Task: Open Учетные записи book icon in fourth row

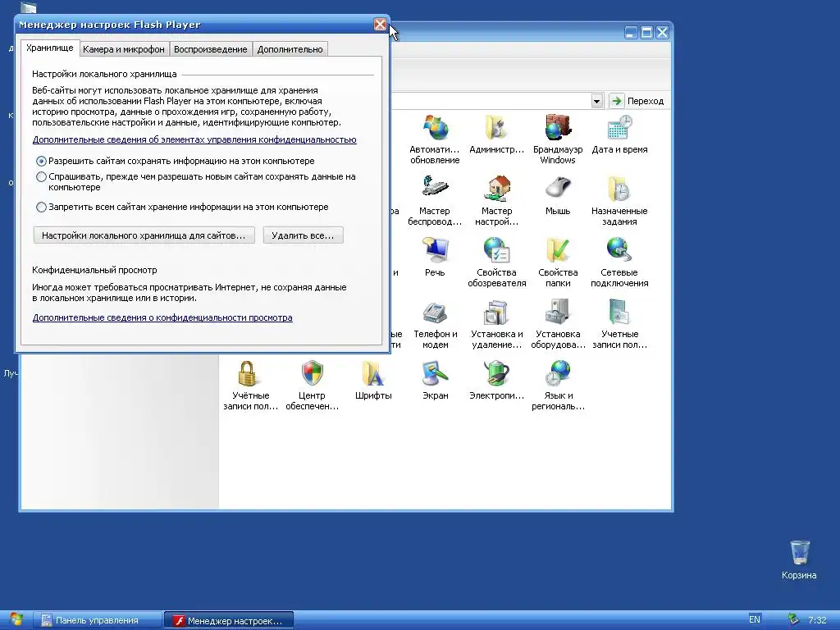Action: pyautogui.click(x=619, y=313)
